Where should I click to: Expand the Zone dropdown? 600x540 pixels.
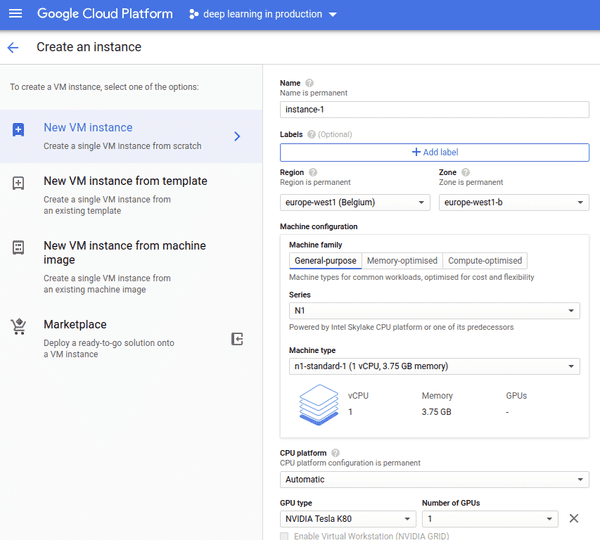click(513, 202)
